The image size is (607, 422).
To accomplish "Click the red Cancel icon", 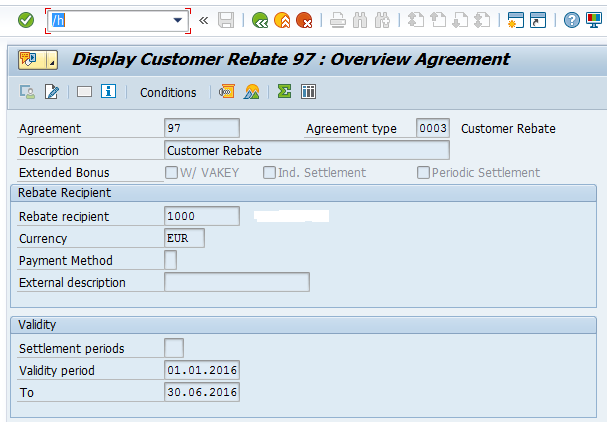I will pyautogui.click(x=304, y=20).
